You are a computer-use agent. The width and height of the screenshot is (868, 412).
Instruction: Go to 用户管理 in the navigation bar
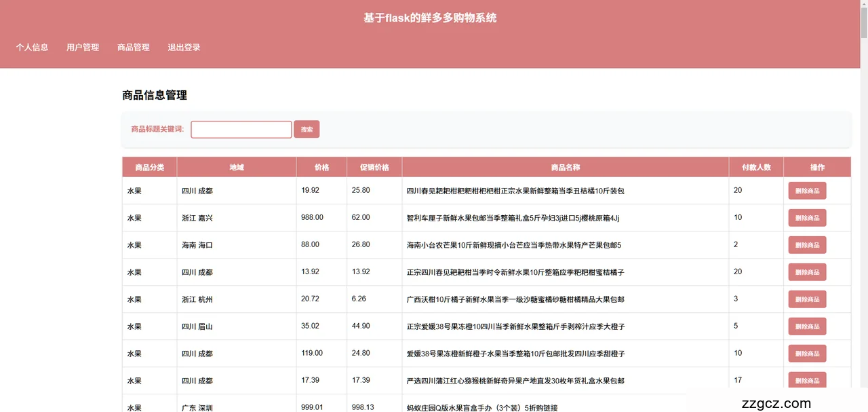[x=83, y=48]
